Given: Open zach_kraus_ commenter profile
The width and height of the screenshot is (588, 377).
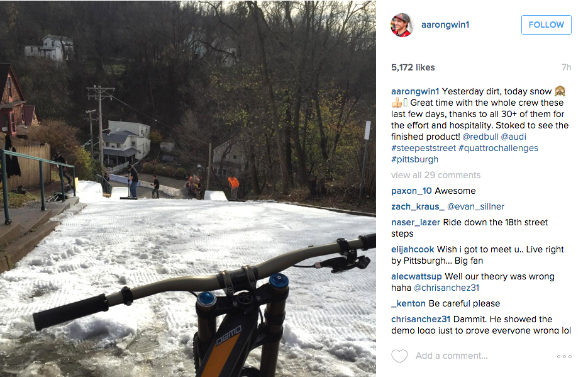Looking at the screenshot, I should (x=418, y=206).
